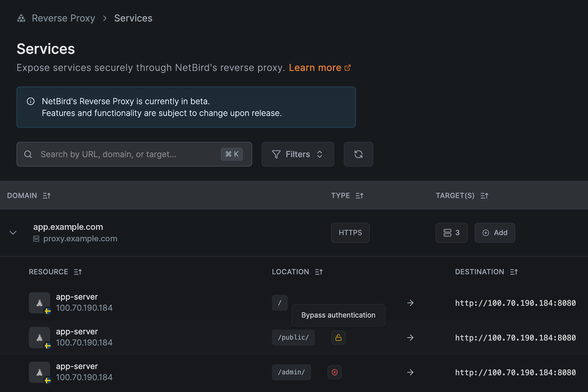Screen dimensions: 588x392
Task: Click IP 100.70.190.184 in the /public/ row
Action: 84,343
